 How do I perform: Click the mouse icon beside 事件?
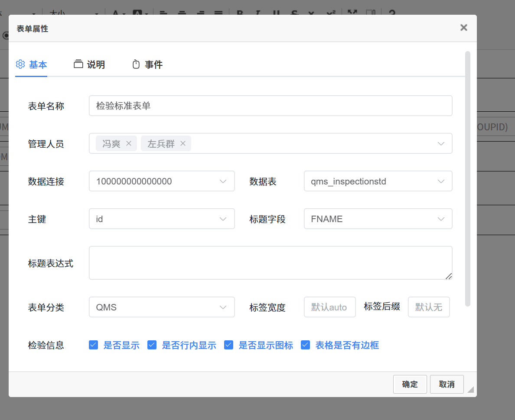click(x=136, y=65)
